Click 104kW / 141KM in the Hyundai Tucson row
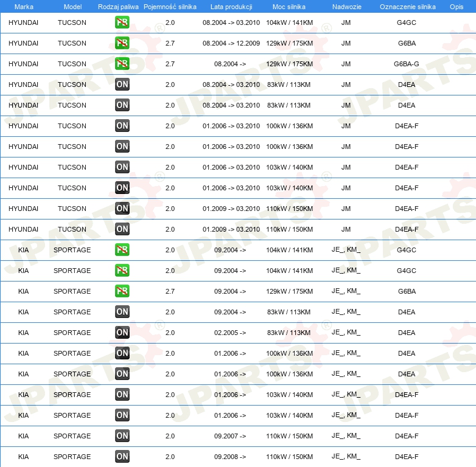The width and height of the screenshot is (476, 467). click(x=289, y=22)
